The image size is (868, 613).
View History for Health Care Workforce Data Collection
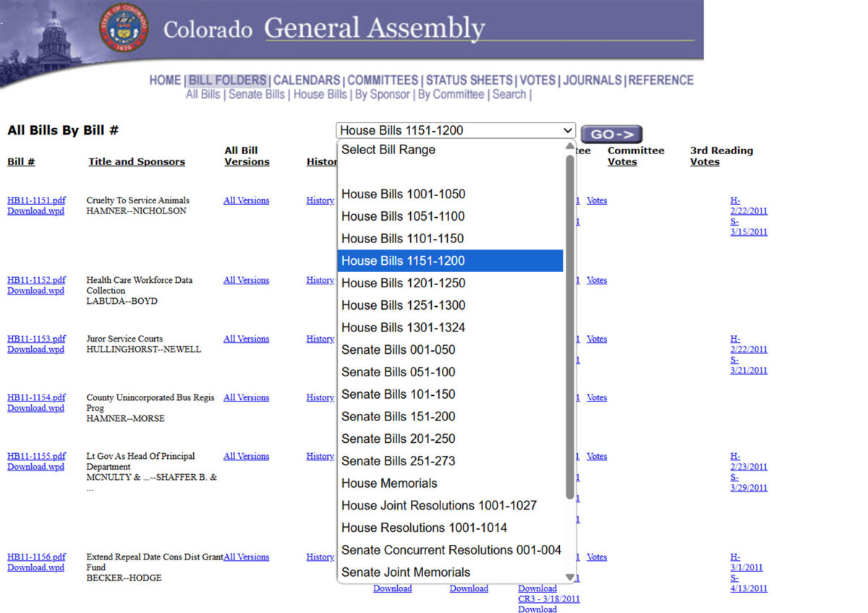click(x=320, y=280)
